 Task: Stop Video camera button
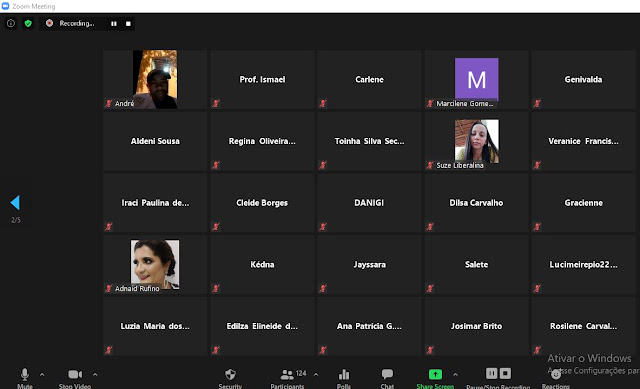(75, 378)
